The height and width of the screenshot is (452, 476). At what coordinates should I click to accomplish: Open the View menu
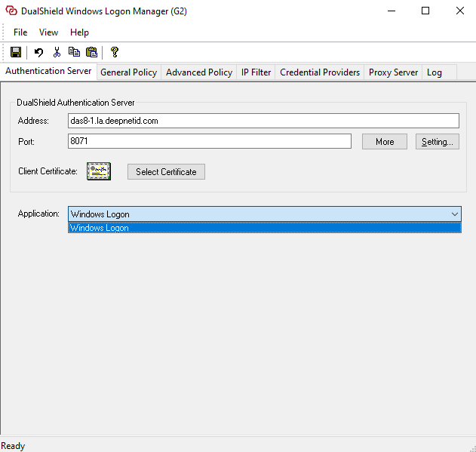(48, 32)
